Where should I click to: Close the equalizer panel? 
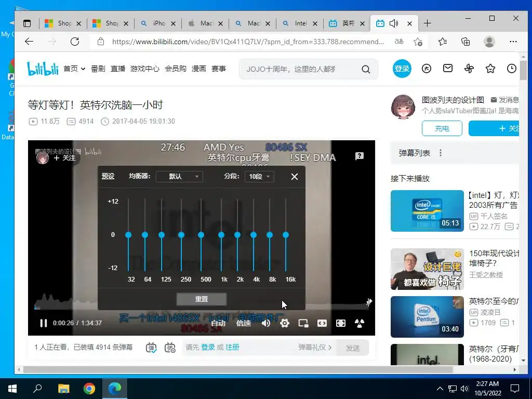(295, 177)
